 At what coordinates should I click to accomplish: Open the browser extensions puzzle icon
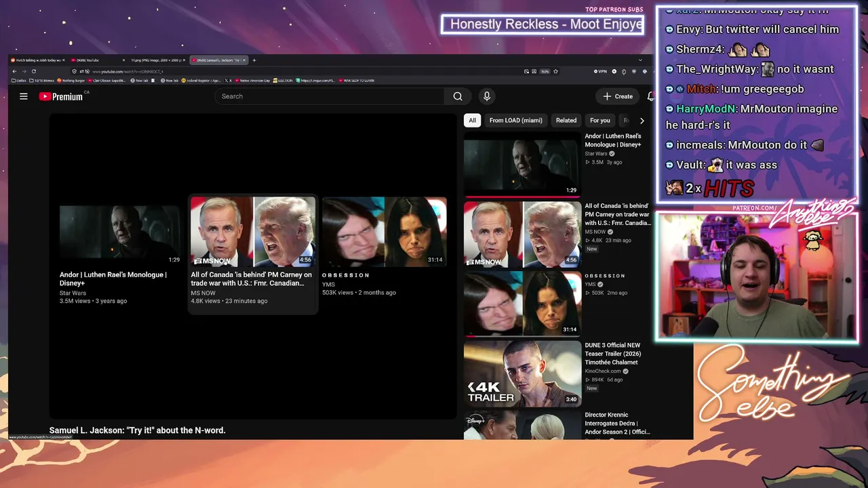pyautogui.click(x=624, y=71)
